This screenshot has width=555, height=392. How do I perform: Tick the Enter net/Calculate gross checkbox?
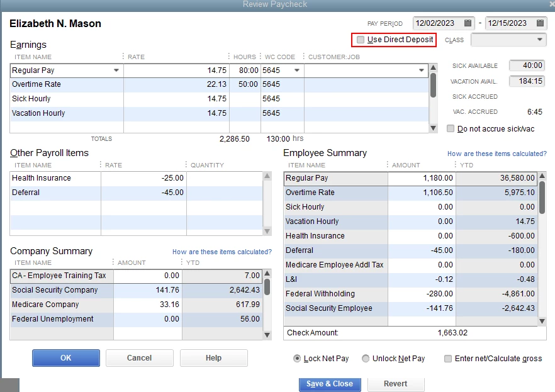point(448,359)
